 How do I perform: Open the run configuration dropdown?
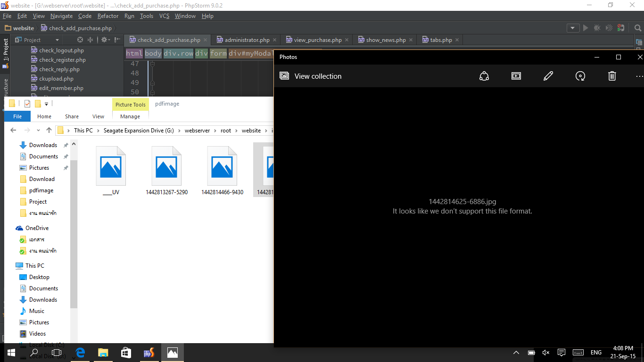(573, 28)
